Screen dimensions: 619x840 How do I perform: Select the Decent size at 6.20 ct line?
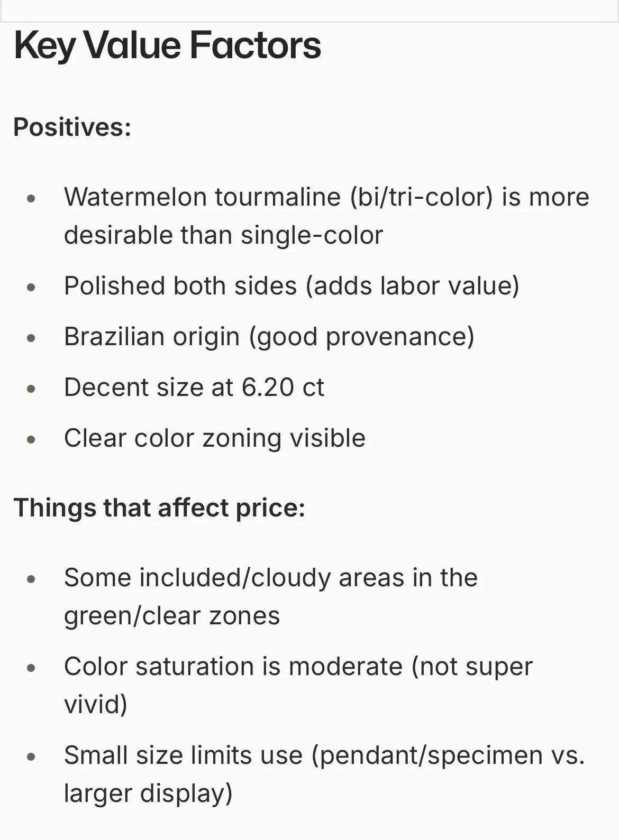pos(194,387)
